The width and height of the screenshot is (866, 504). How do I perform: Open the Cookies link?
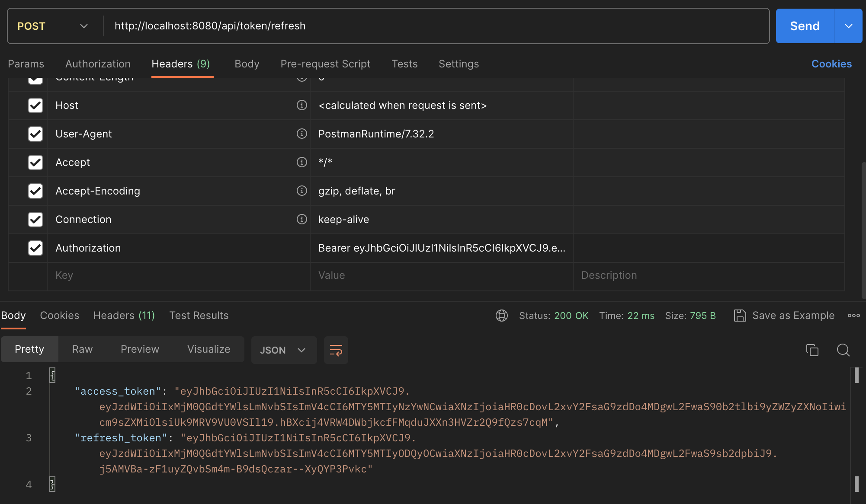[831, 64]
